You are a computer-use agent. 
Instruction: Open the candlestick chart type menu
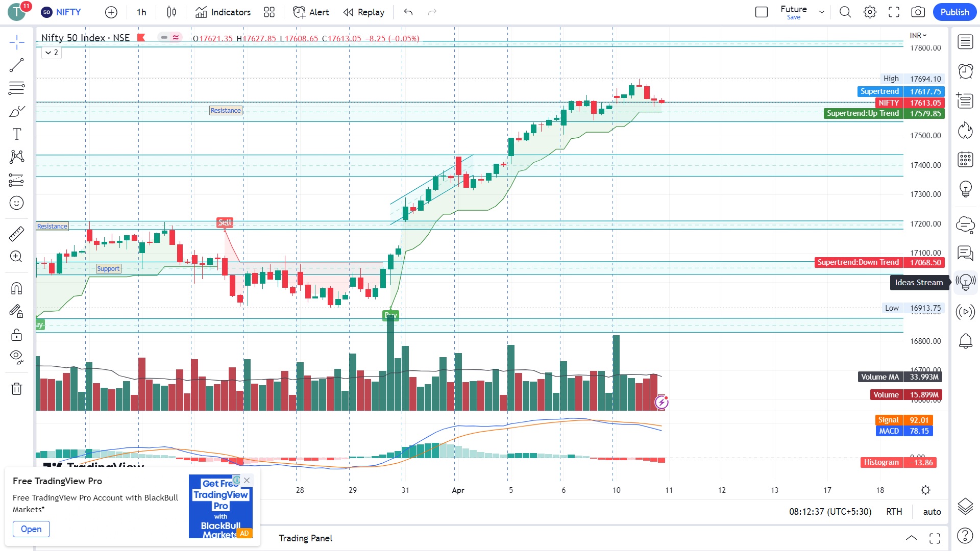click(x=171, y=12)
